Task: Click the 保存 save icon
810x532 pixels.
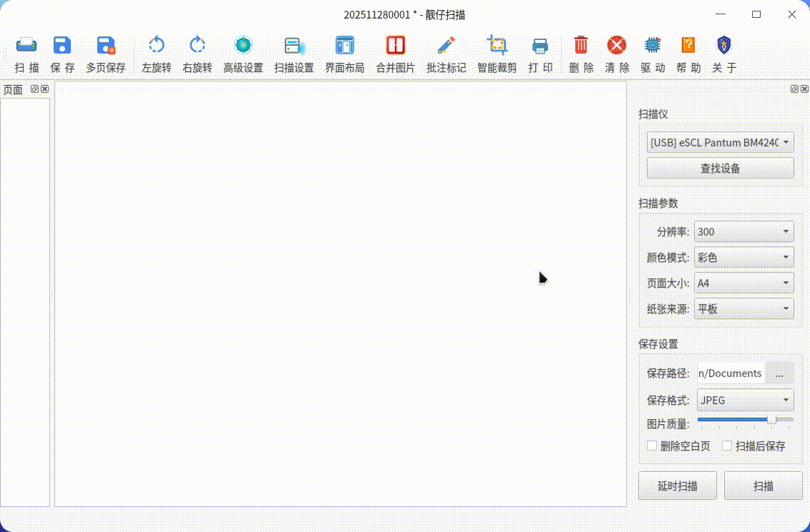Action: (62, 46)
